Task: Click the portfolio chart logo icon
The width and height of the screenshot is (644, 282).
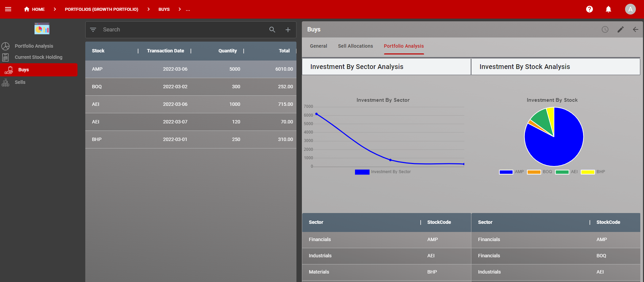Action: click(42, 29)
